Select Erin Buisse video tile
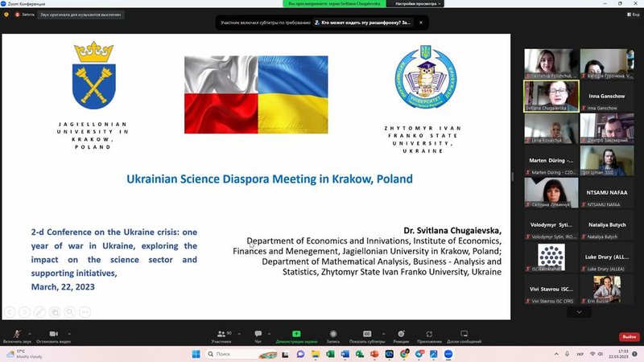Image resolution: width=644 pixels, height=362 pixels. [607, 290]
